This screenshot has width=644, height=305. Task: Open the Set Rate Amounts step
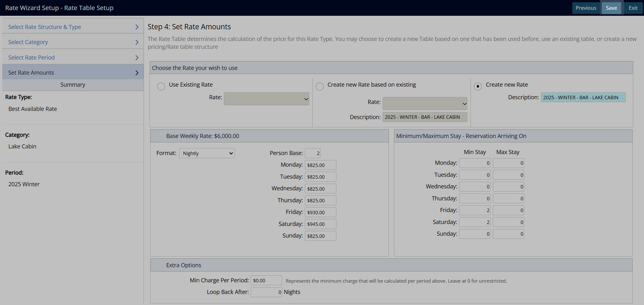coord(73,72)
